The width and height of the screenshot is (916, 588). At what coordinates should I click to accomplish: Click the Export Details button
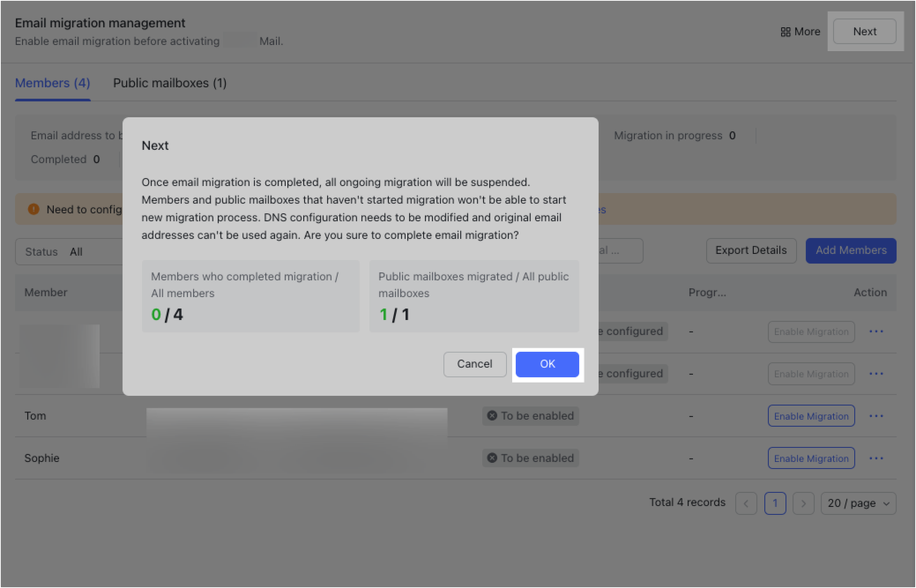click(x=751, y=250)
